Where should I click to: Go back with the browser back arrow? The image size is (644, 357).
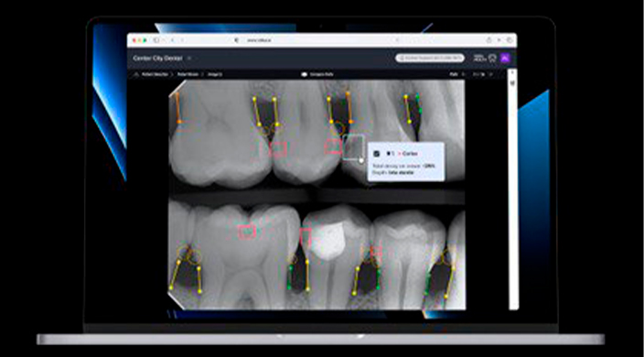click(173, 40)
